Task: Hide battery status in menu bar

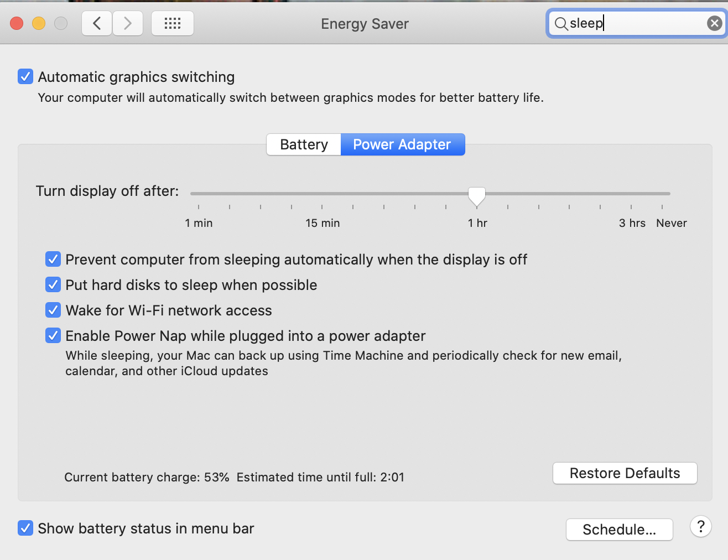Action: [x=25, y=528]
